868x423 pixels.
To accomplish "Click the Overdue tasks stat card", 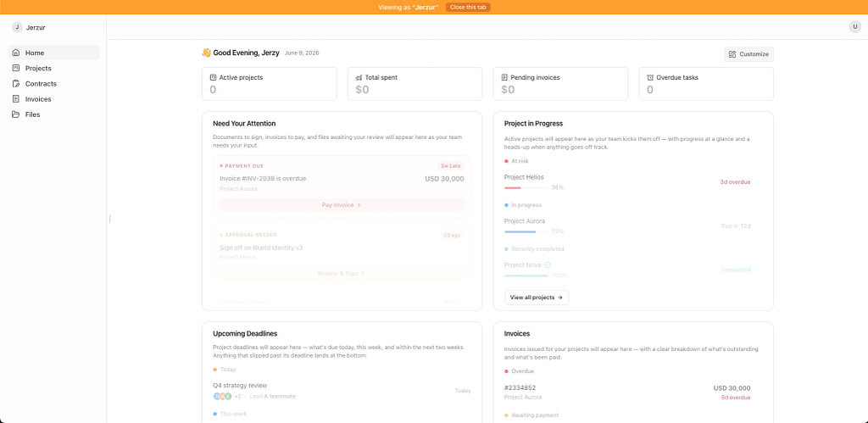I will 706,84.
